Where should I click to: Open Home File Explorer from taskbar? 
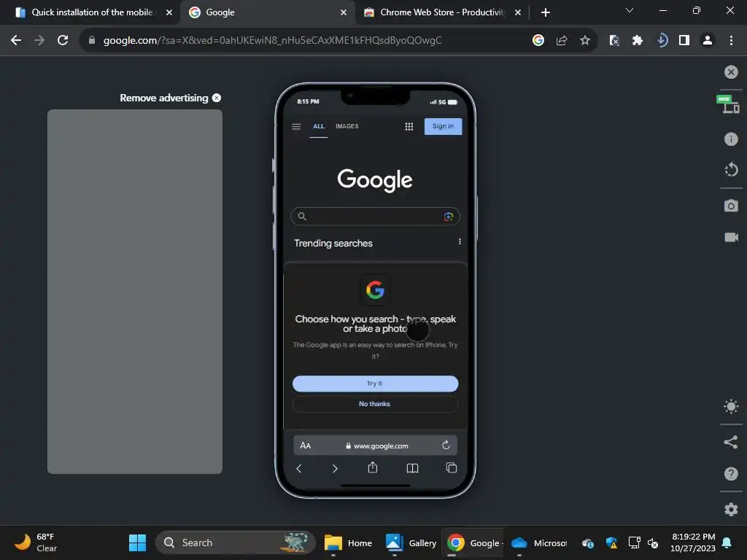click(348, 542)
